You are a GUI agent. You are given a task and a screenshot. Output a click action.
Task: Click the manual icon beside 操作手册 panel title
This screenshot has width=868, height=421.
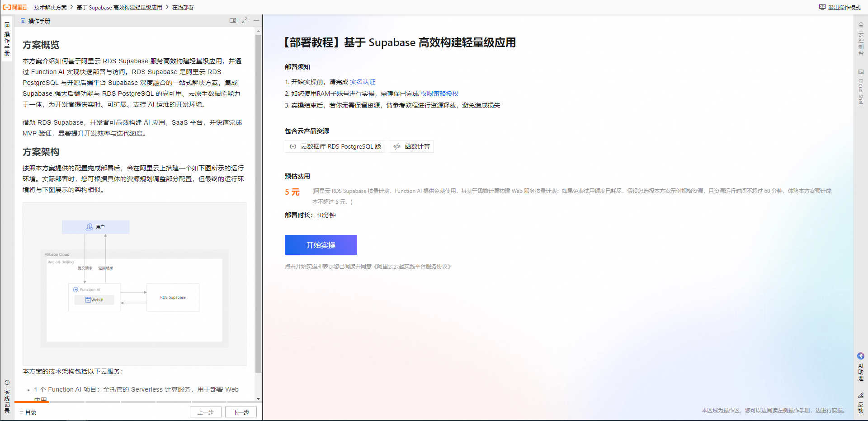[x=23, y=21]
